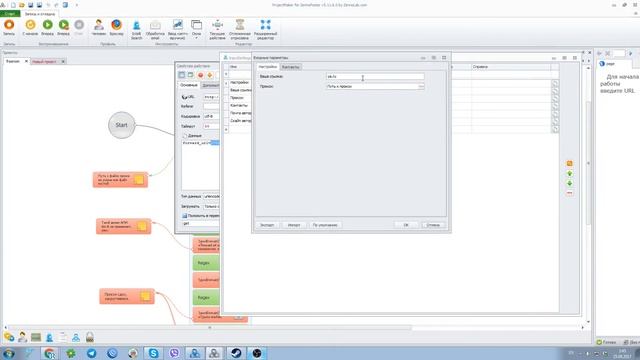Open the captcha manual input tool
The width and height of the screenshot is (640, 360).
[178, 30]
